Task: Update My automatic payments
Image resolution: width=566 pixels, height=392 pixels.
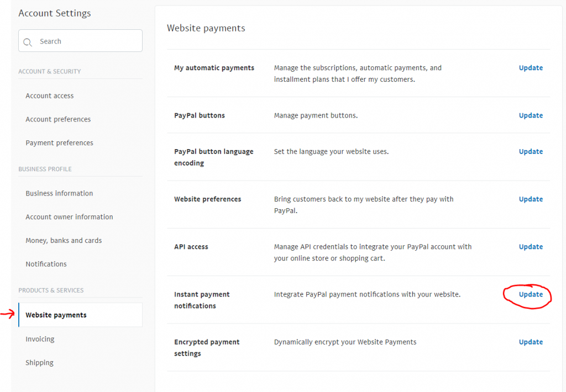Action: [x=531, y=68]
